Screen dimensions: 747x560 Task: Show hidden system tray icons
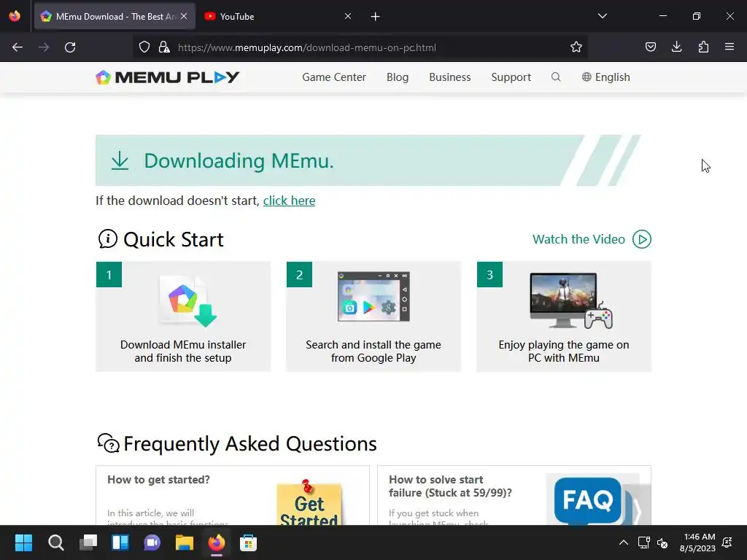[623, 542]
